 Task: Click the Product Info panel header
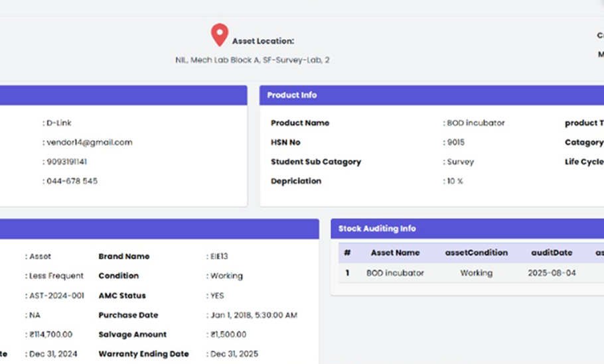[292, 95]
